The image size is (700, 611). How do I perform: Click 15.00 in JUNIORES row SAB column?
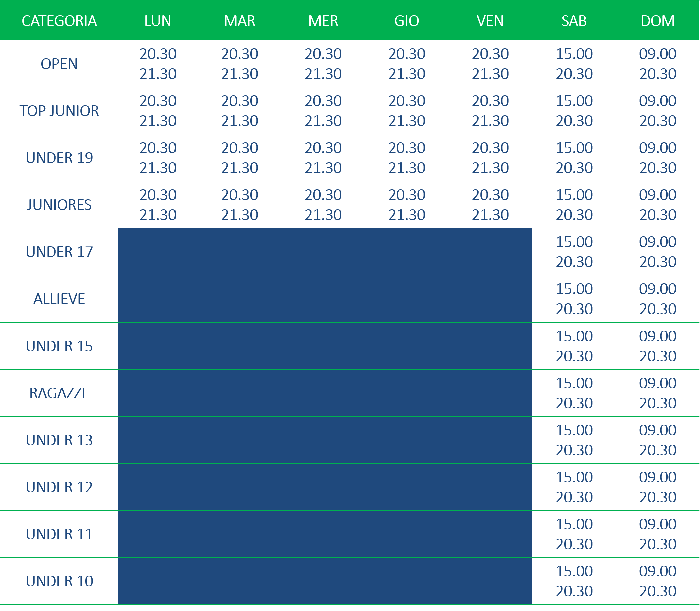[x=574, y=195]
